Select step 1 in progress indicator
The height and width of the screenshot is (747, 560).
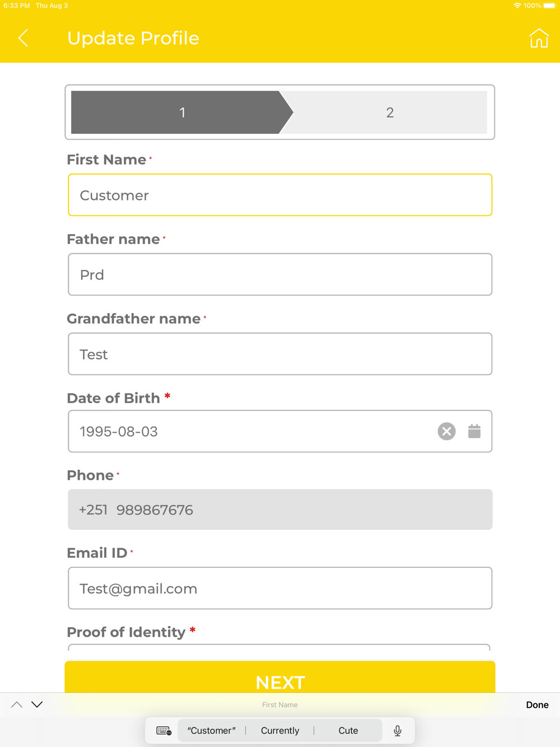pyautogui.click(x=182, y=113)
